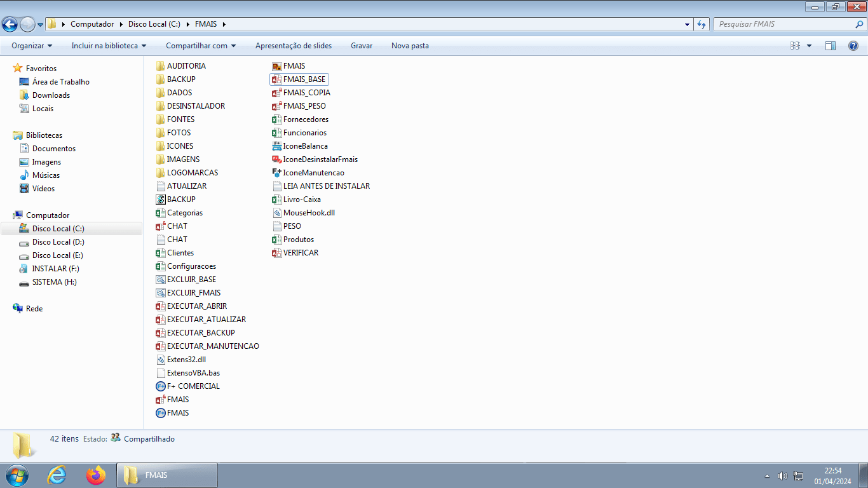Go back with the Back arrow button
This screenshot has height=488, width=868.
[x=10, y=24]
